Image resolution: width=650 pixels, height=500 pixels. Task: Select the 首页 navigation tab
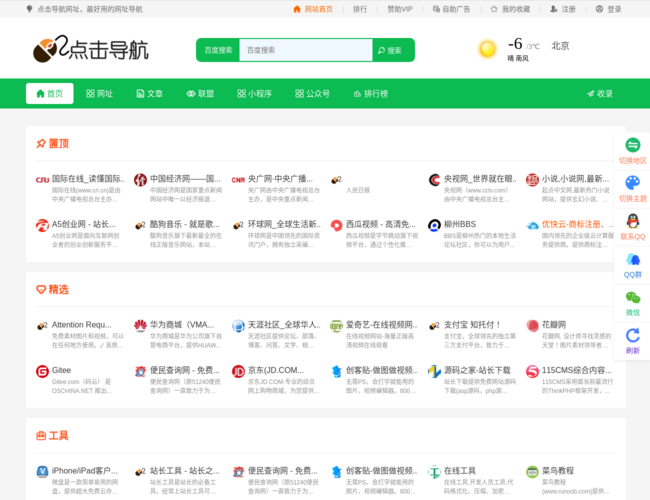[50, 93]
